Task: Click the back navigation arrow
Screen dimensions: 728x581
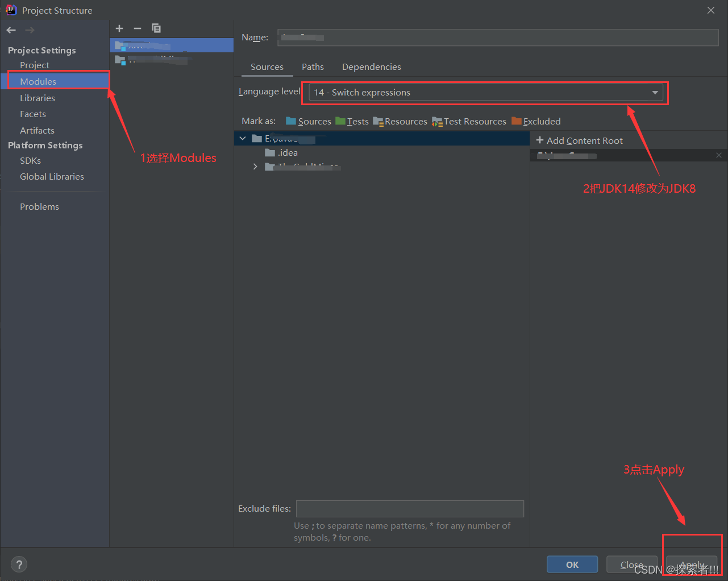Action: 11,30
